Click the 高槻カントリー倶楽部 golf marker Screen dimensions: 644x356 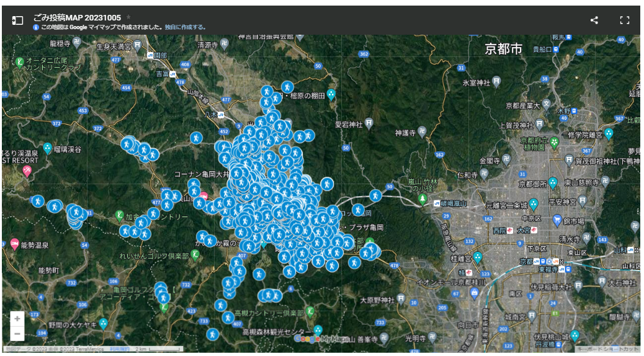click(x=310, y=311)
